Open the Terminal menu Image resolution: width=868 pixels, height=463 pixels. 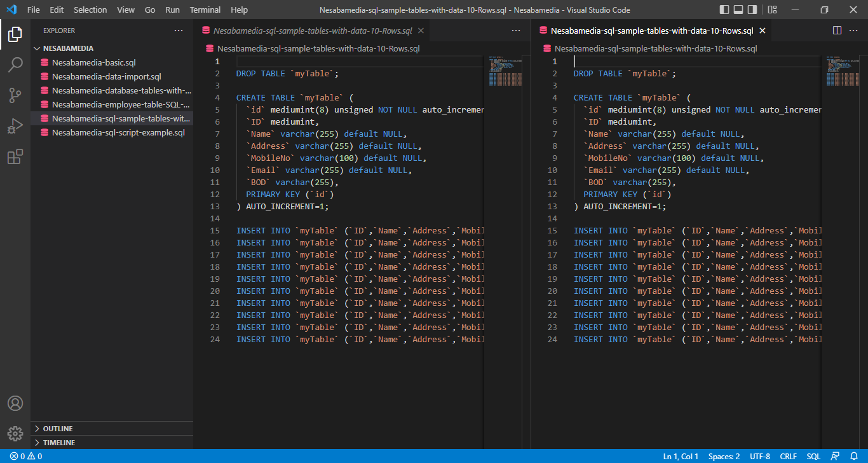(205, 10)
